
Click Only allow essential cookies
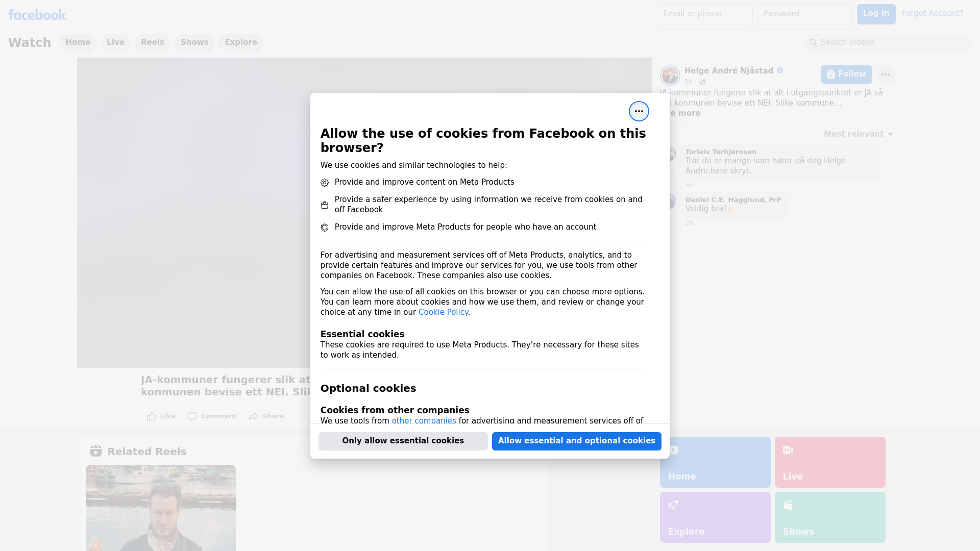pos(403,441)
